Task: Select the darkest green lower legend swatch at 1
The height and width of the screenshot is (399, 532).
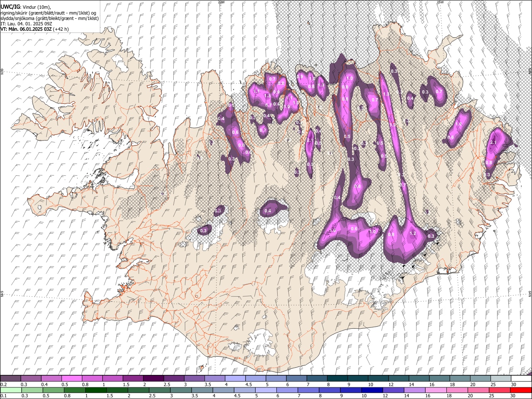Action: [x=96, y=390]
